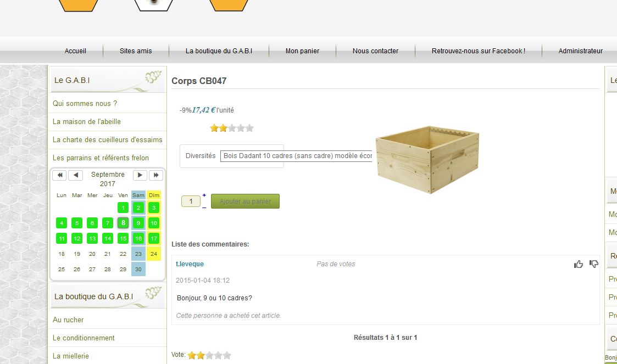Go to previous year with double-left arrow
This screenshot has height=364, width=617.
pos(59,175)
